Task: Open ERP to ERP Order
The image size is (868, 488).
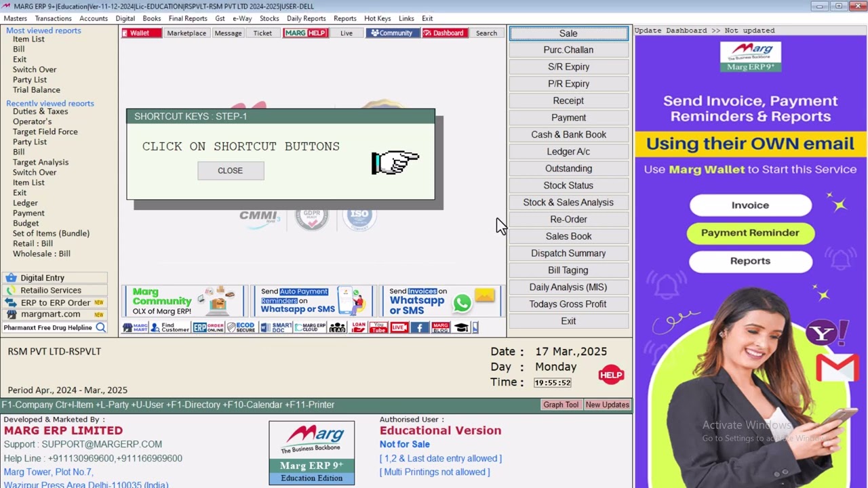Action: 55,302
